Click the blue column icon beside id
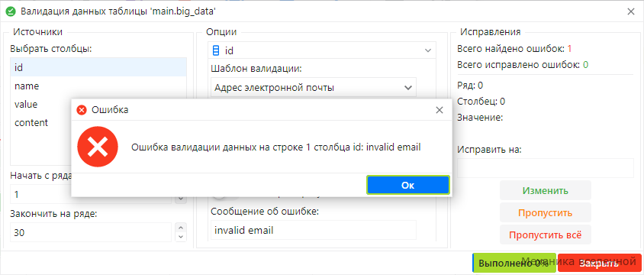Screen dimensions: 644x275 [x=216, y=51]
